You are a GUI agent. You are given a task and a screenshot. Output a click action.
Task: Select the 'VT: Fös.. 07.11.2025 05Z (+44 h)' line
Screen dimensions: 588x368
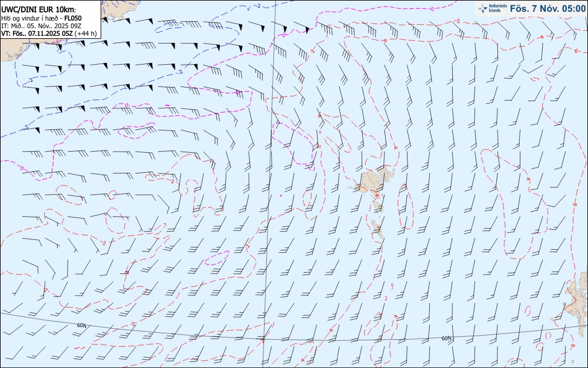click(x=49, y=34)
